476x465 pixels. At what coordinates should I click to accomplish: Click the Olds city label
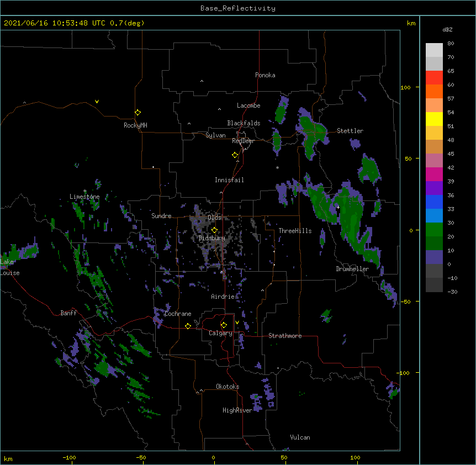click(214, 218)
